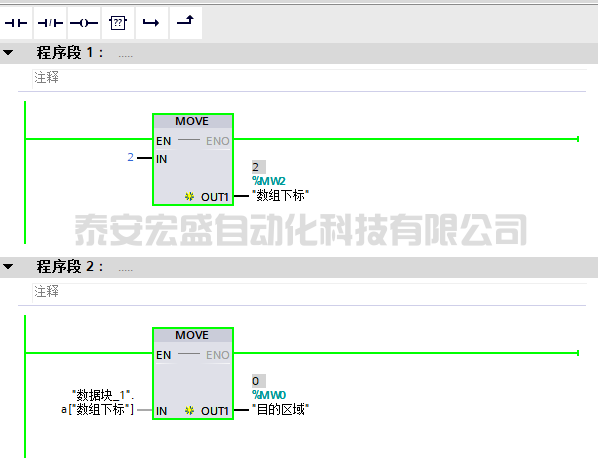Click the 注释 comment field of network 2

pyautogui.click(x=309, y=292)
